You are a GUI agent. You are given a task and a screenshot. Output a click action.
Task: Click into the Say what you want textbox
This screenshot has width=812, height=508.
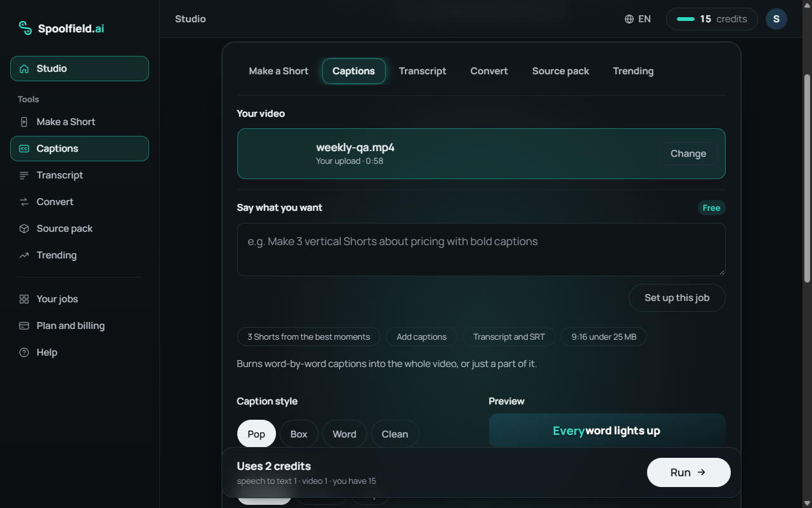tap(481, 250)
